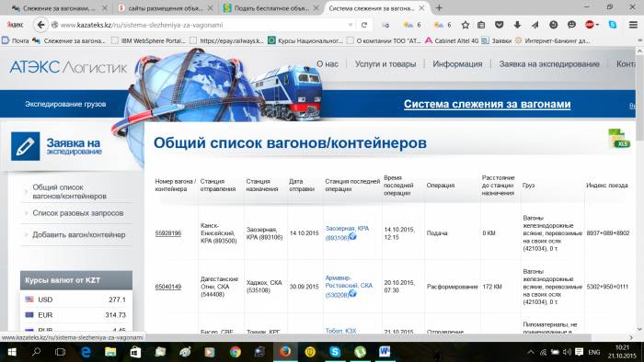Open top menu Заявка на экспедирование
This screenshot has width=644, height=362.
pos(549,64)
